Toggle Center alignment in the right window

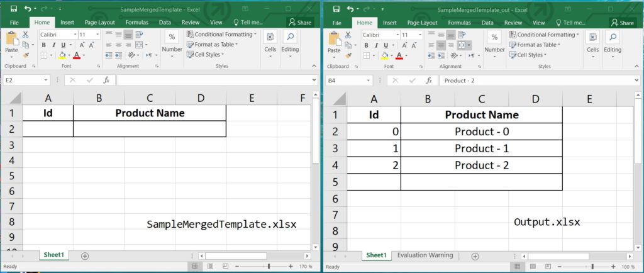(441, 45)
